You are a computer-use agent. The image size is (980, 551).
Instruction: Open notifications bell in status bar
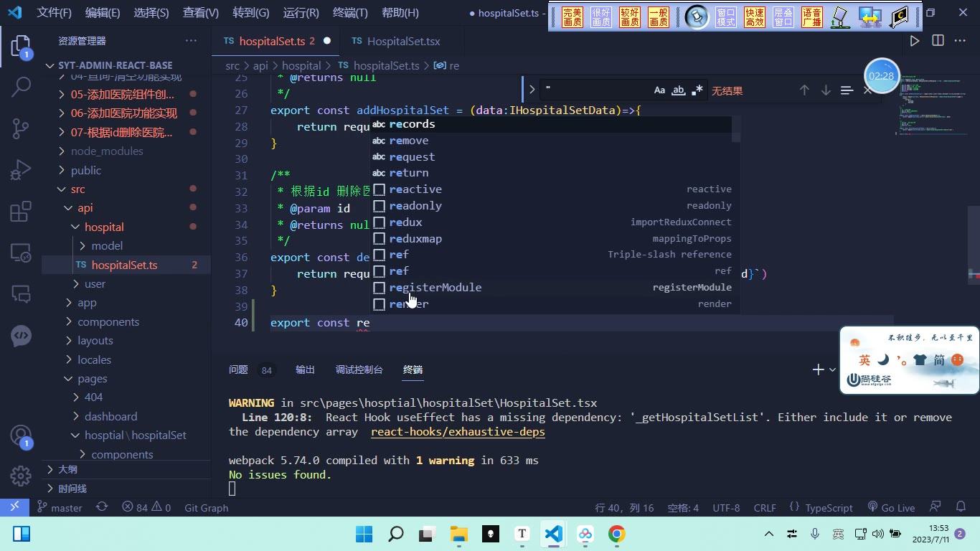point(961,507)
